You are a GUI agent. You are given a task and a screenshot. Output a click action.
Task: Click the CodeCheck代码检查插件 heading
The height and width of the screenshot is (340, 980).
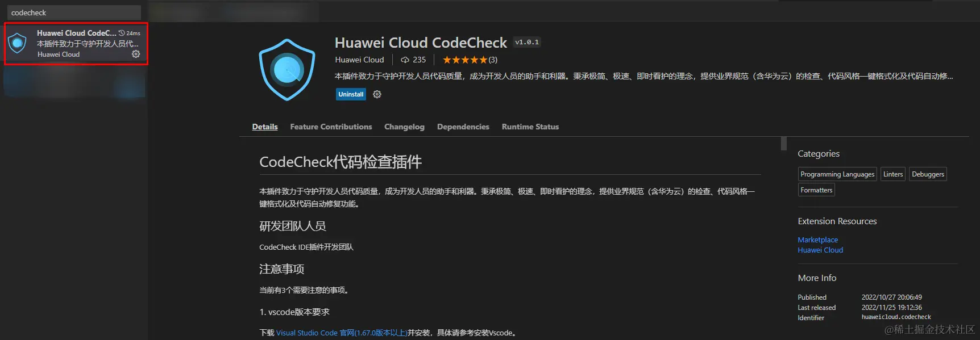click(340, 162)
